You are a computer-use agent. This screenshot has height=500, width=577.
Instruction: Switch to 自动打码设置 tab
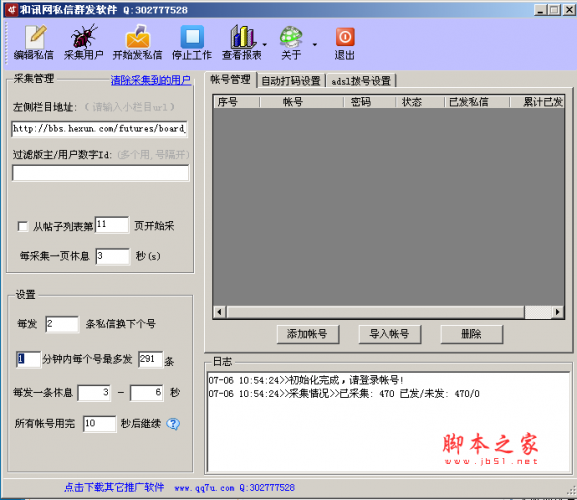click(291, 81)
